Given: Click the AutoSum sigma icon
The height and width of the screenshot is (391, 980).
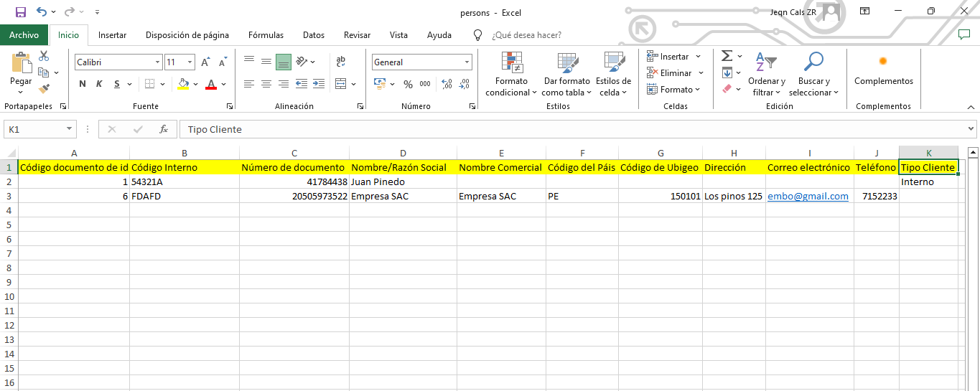Looking at the screenshot, I should (727, 56).
